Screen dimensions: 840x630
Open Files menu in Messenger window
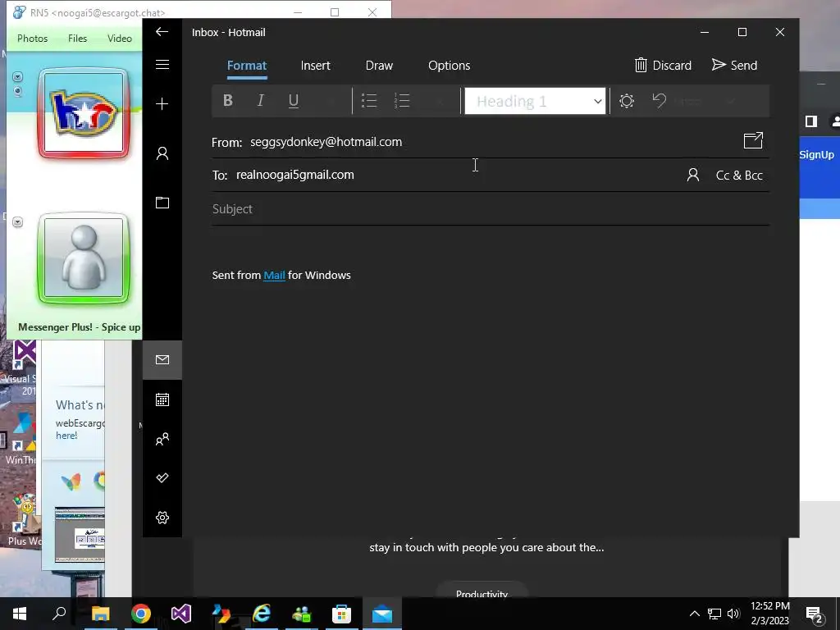[77, 39]
